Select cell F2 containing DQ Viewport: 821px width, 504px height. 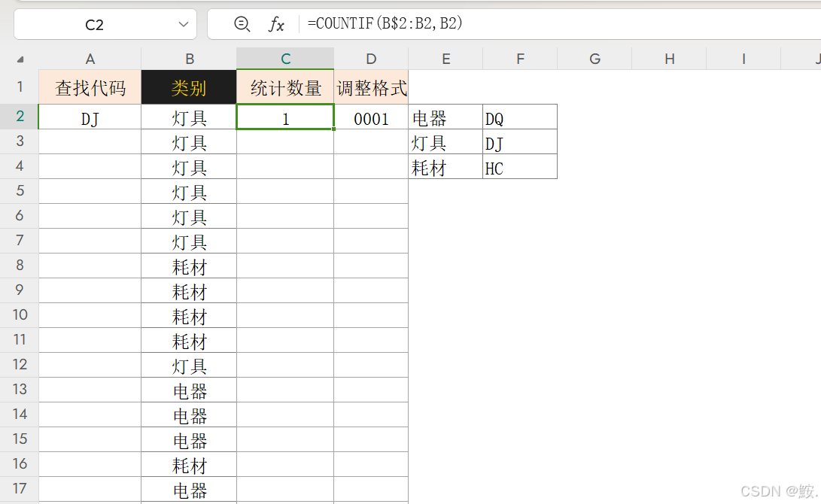520,117
